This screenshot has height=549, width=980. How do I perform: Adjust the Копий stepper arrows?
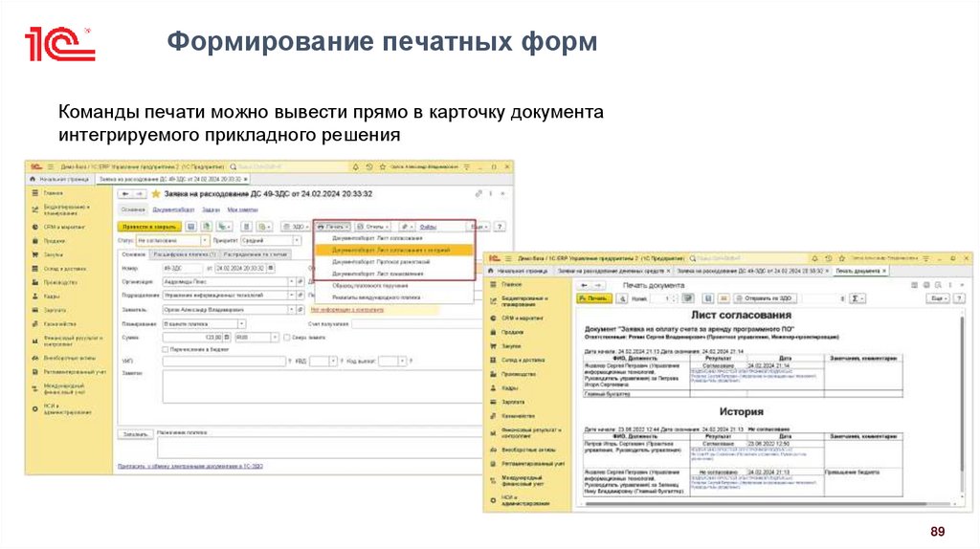click(x=674, y=299)
